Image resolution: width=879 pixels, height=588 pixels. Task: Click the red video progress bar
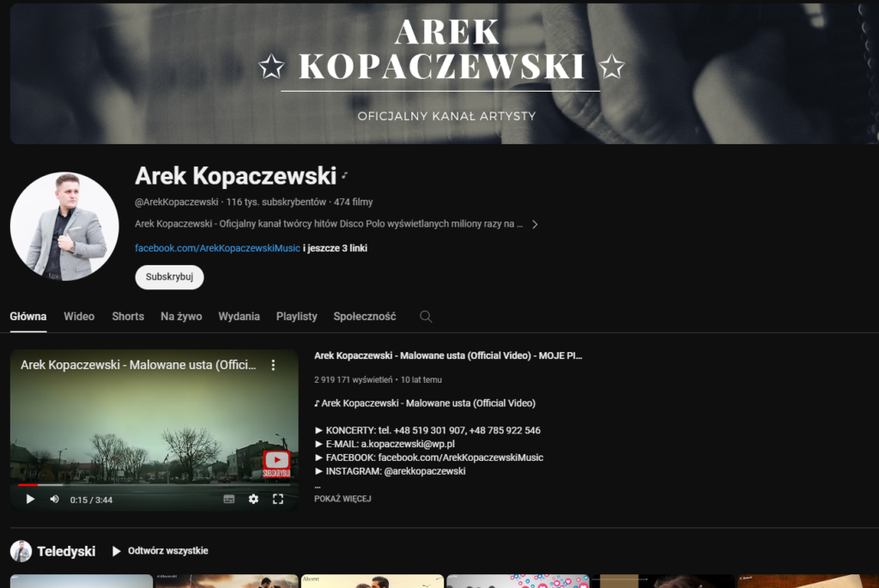pyautogui.click(x=27, y=484)
